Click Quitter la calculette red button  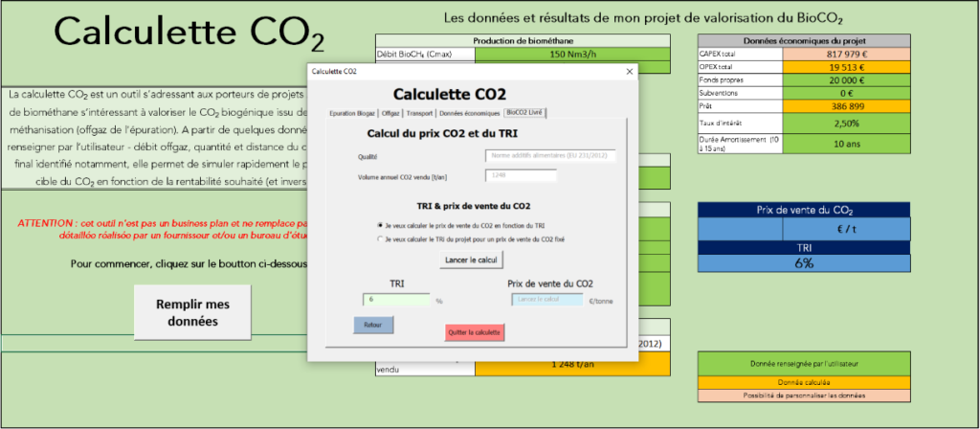point(475,332)
